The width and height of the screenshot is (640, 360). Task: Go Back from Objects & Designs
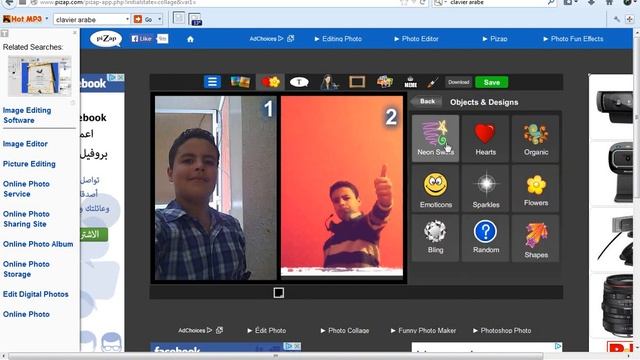pos(426,102)
